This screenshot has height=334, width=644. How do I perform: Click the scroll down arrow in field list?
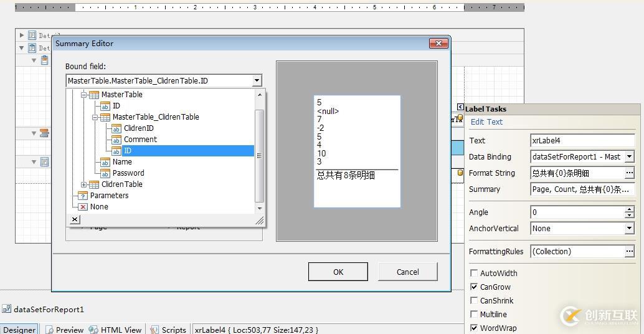259,209
